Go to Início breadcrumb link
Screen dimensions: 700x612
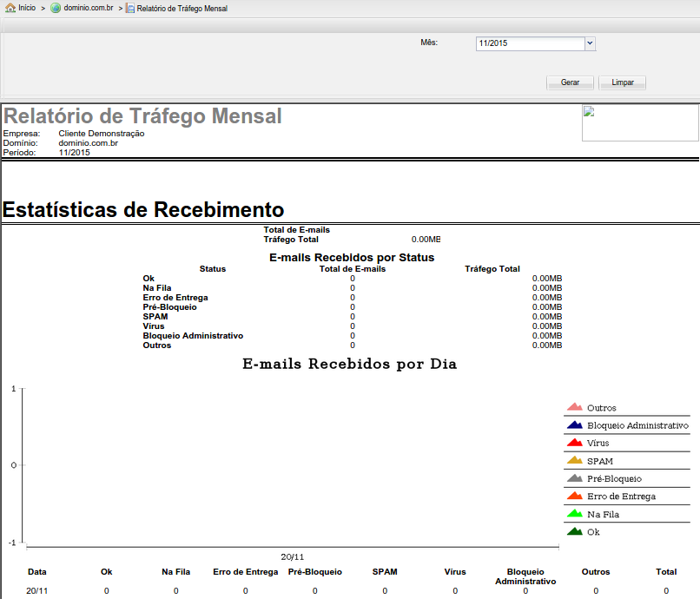27,8
